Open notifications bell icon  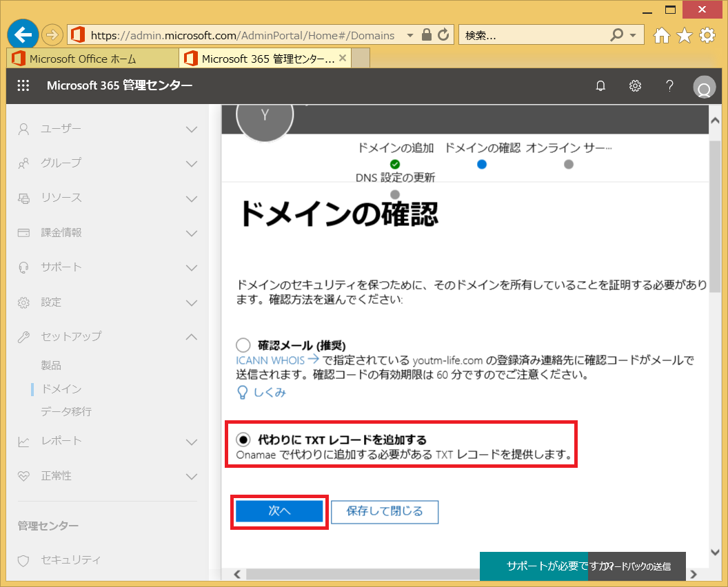(600, 86)
